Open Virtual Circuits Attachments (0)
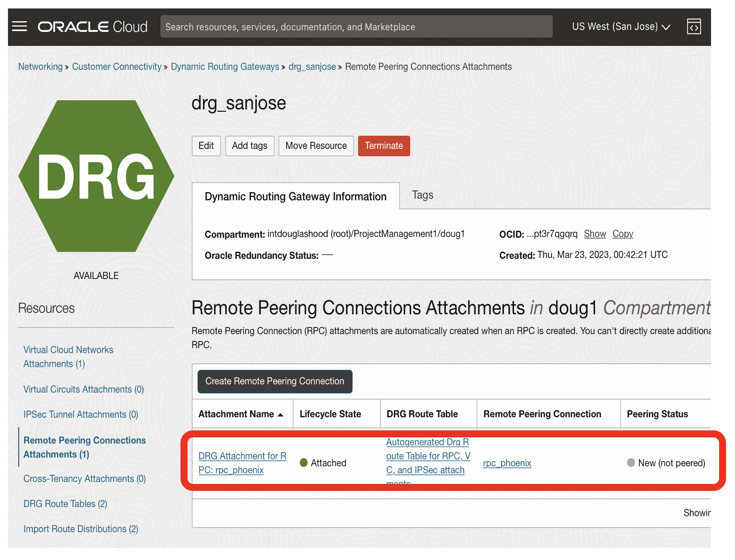The image size is (735, 560). (x=84, y=389)
